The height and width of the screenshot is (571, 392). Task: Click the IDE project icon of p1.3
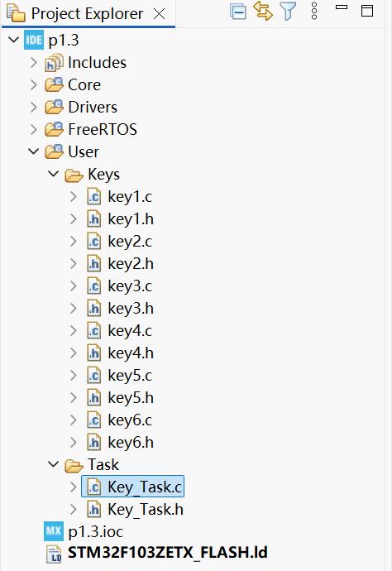click(34, 40)
